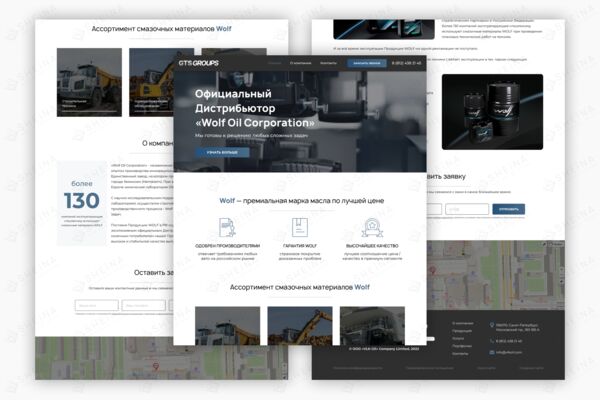Open the excavator thumbnail on the front page
This screenshot has width=600, height=400.
coord(300,326)
